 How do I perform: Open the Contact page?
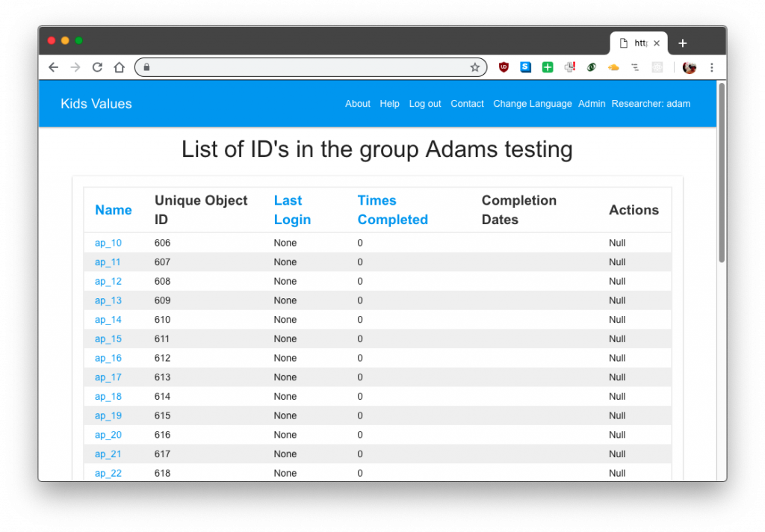click(467, 103)
